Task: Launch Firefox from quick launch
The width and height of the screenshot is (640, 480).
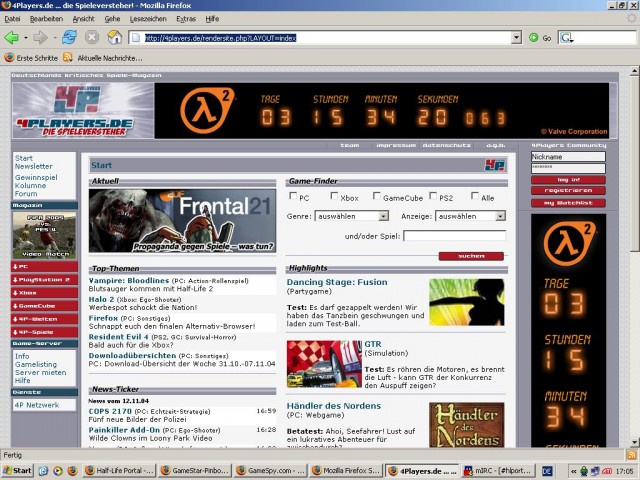Action: pos(73,471)
